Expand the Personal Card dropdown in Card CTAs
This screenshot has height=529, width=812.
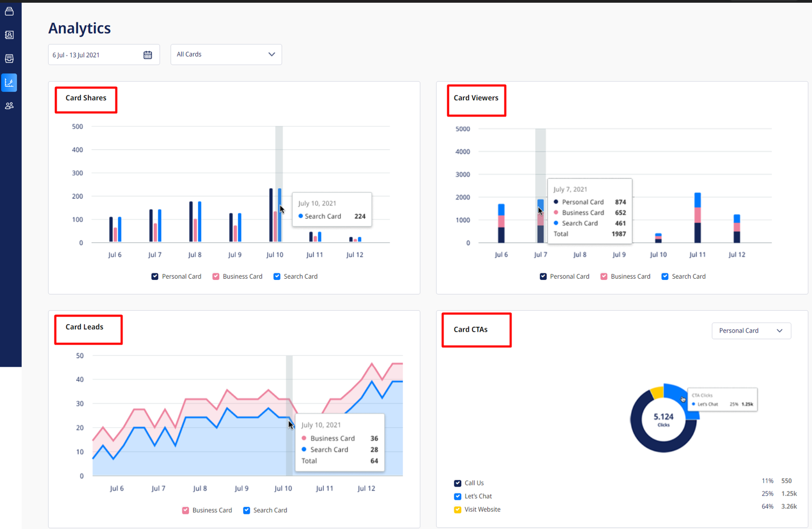coord(750,331)
